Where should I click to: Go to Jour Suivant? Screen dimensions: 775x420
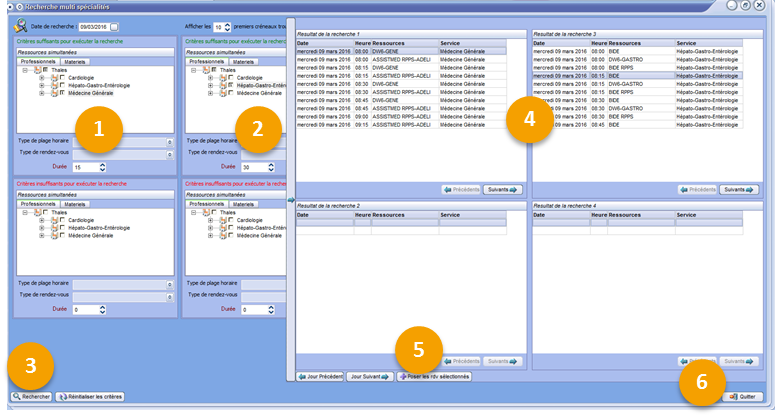[368, 376]
